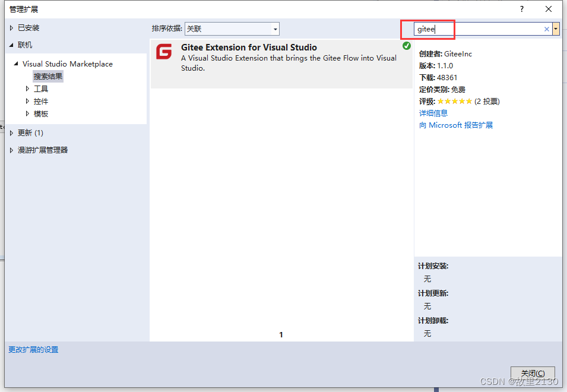Click 向 Microsoft 报告扩展 link
Viewport: 567px width, 392px height.
pyautogui.click(x=457, y=125)
